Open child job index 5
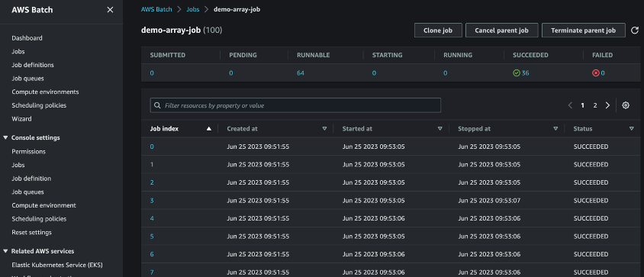Image resolution: width=644 pixels, height=277 pixels. click(152, 237)
